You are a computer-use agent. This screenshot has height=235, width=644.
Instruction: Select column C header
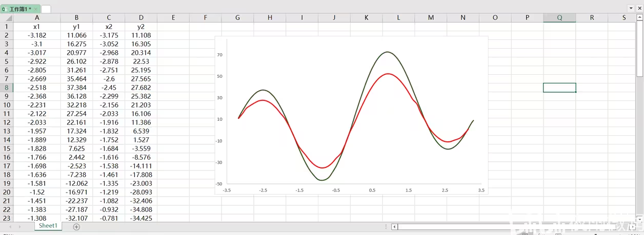tap(109, 17)
